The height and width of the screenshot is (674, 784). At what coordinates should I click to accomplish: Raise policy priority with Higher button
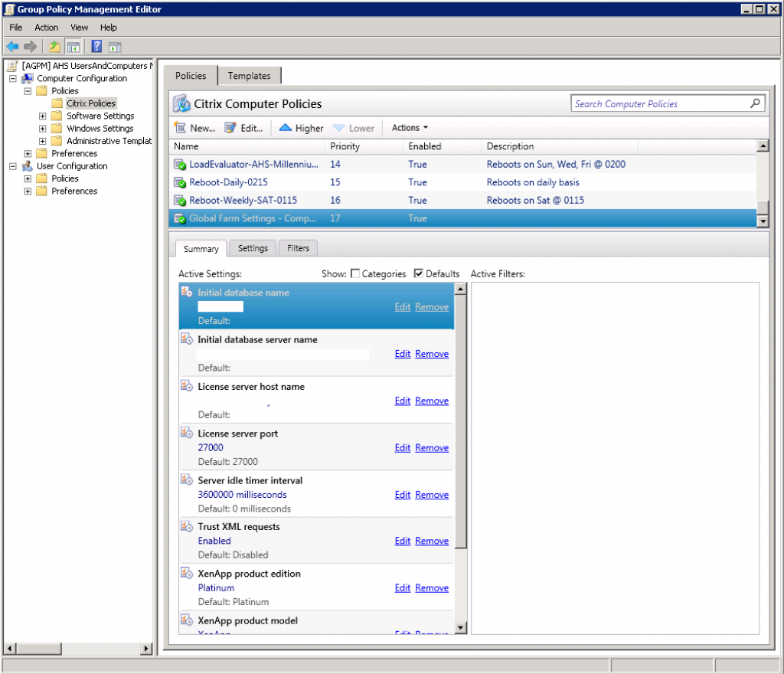[x=301, y=128]
